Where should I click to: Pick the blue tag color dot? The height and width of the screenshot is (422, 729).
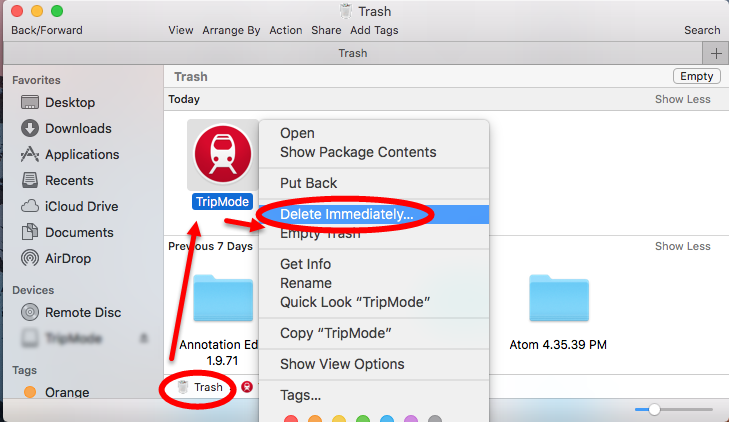pyautogui.click(x=387, y=419)
